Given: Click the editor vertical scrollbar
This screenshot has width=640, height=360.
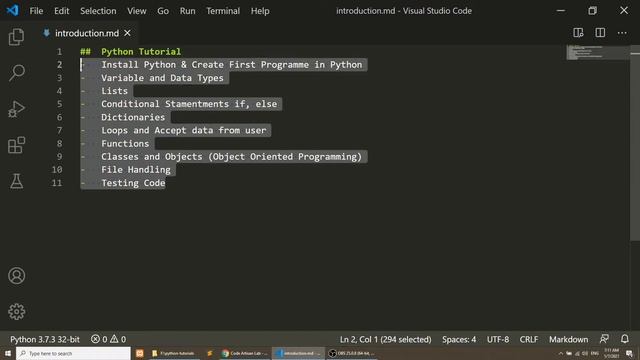Looking at the screenshot, I should (x=635, y=143).
